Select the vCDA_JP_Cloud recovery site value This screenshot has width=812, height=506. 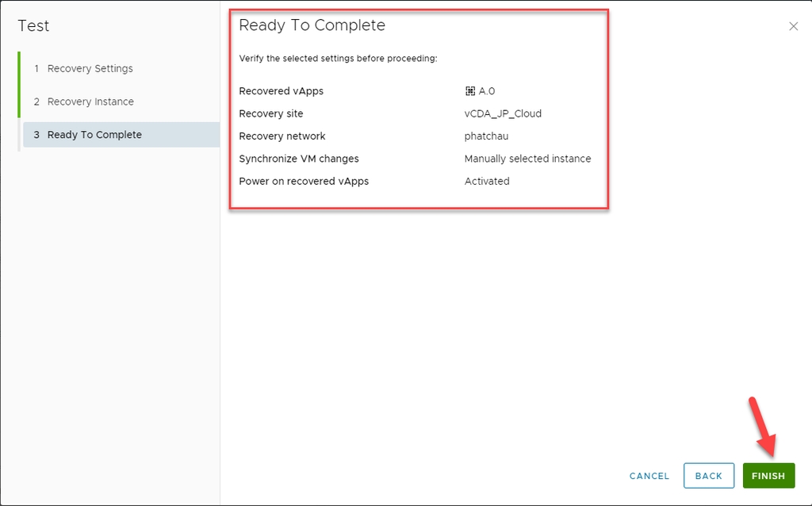[503, 113]
